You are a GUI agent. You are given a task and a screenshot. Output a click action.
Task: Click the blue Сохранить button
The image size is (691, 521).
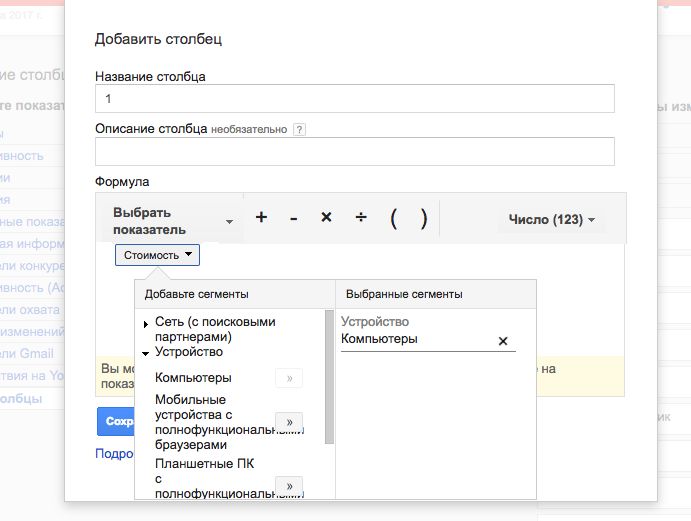click(115, 421)
